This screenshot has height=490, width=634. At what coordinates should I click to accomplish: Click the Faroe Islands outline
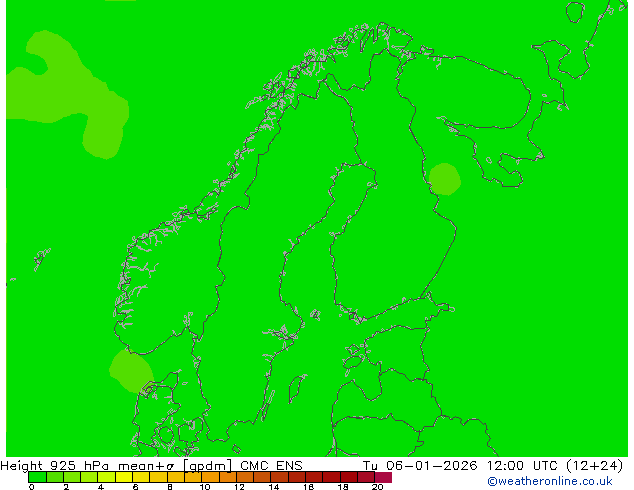41,258
